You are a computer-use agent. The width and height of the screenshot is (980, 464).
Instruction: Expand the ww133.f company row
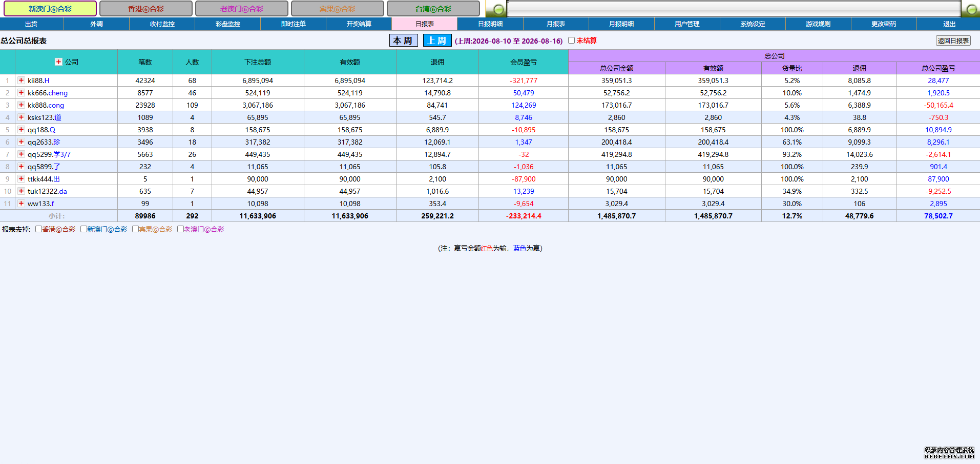tap(21, 203)
